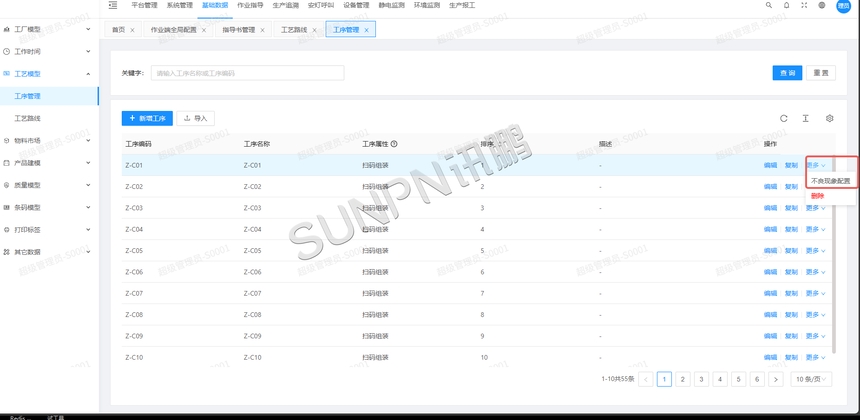Expand 工厂模型 chevron in sidebar
860x420 pixels.
(88, 29)
